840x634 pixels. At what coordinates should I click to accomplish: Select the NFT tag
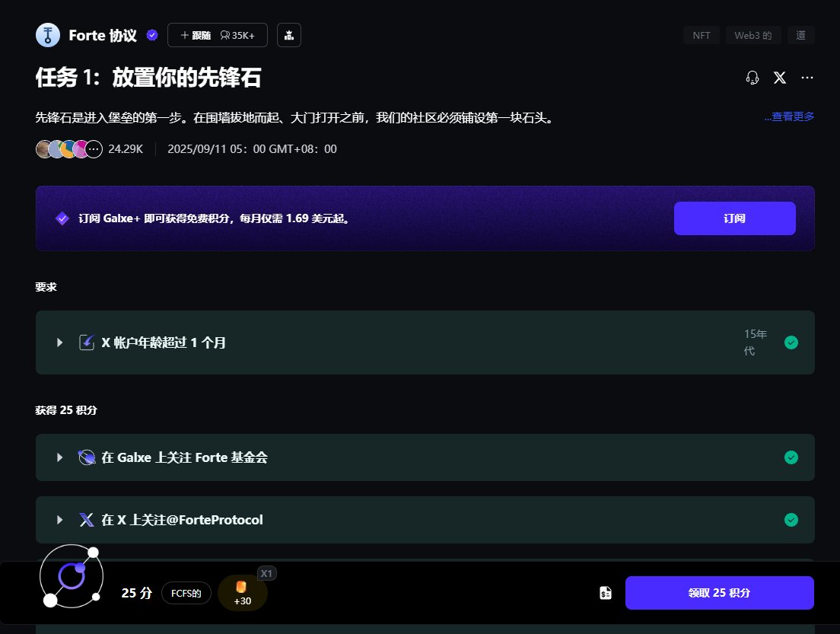[x=702, y=35]
